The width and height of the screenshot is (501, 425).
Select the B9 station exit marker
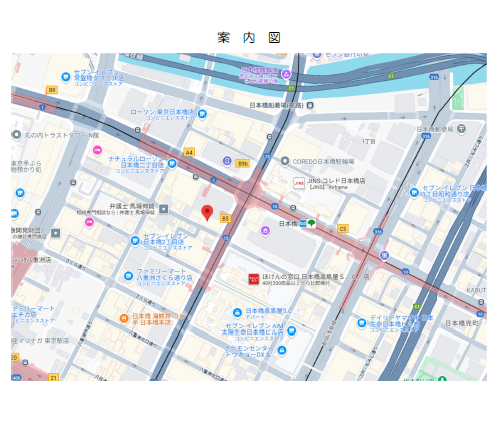[x=52, y=90]
